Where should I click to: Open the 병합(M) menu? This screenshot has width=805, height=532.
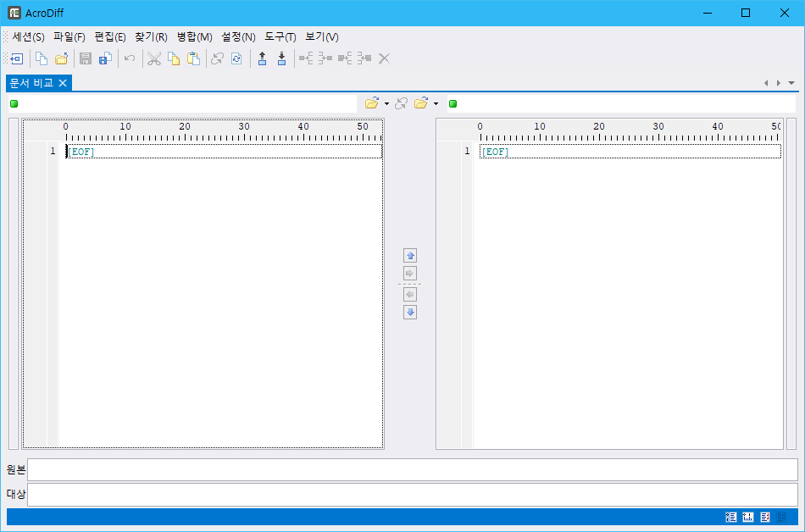(x=194, y=37)
